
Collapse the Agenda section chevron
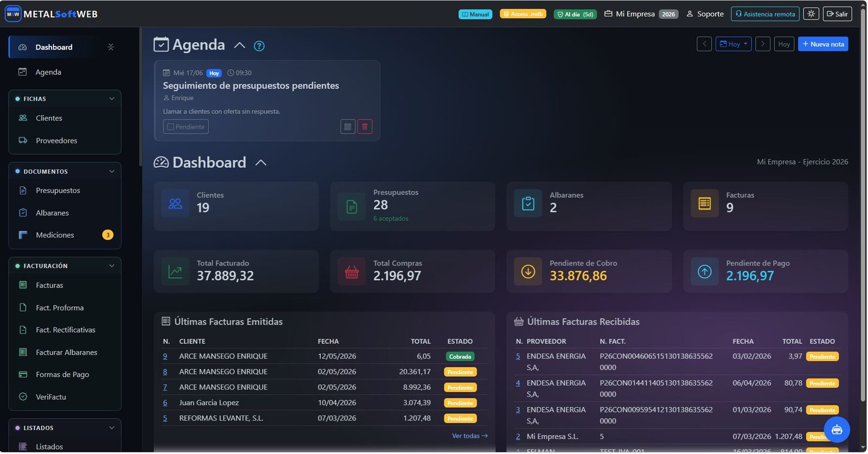click(x=240, y=46)
